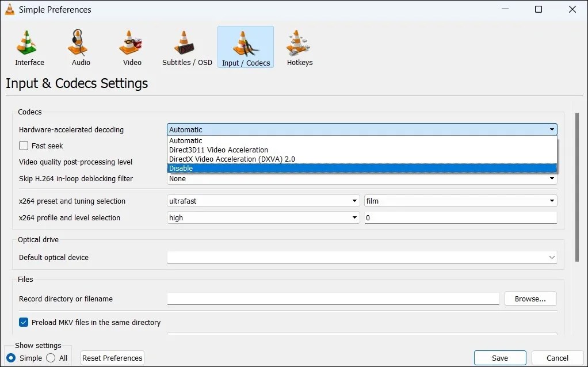Select the Input / Codecs section
588x367 pixels.
[x=245, y=47]
